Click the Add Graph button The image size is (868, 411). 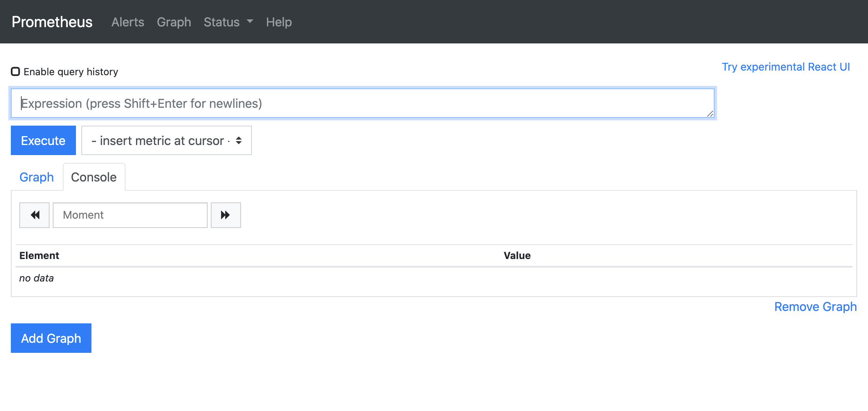(x=51, y=338)
